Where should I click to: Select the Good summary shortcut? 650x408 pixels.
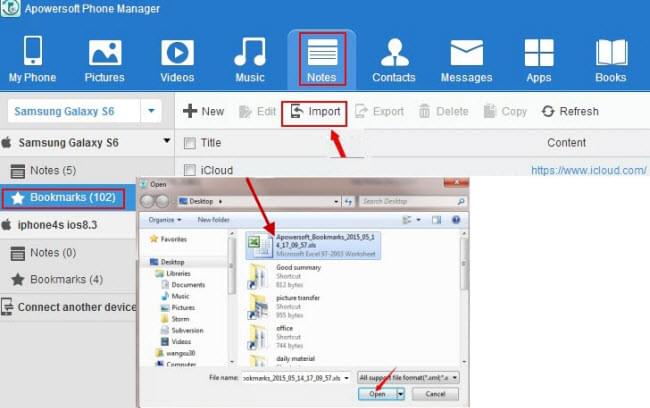tap(285, 276)
